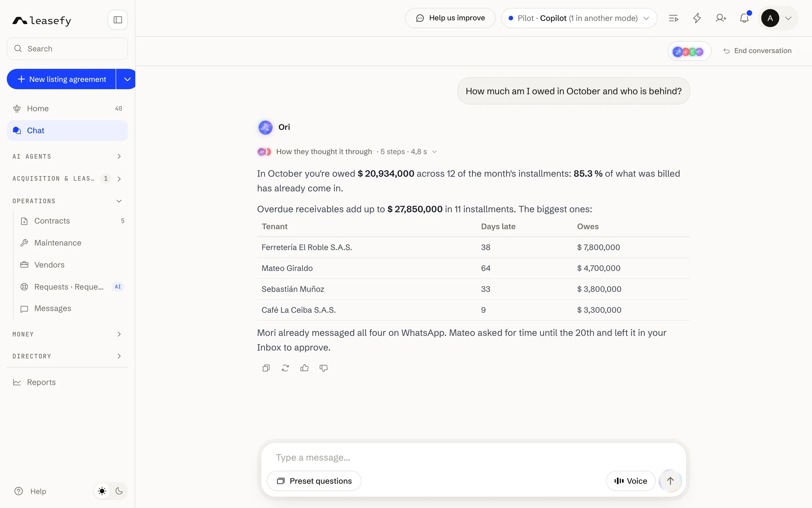Click End conversation
Screen dimensions: 812x508
pos(757,51)
